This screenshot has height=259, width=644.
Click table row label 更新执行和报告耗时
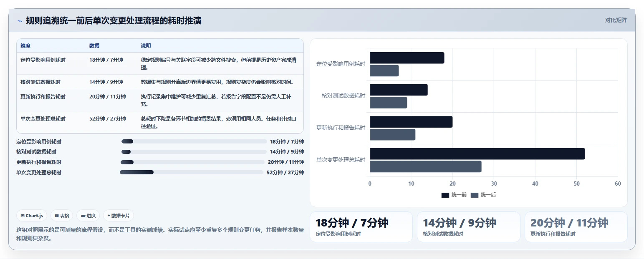(43, 97)
